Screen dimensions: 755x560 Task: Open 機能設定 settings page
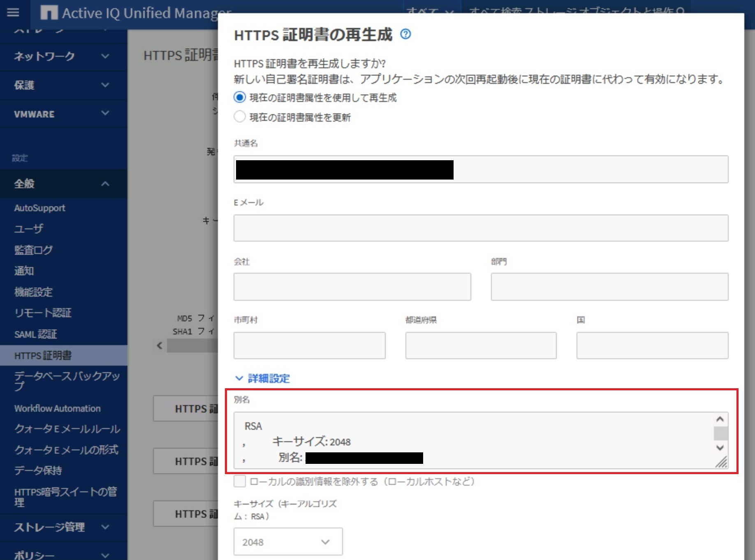coord(33,292)
